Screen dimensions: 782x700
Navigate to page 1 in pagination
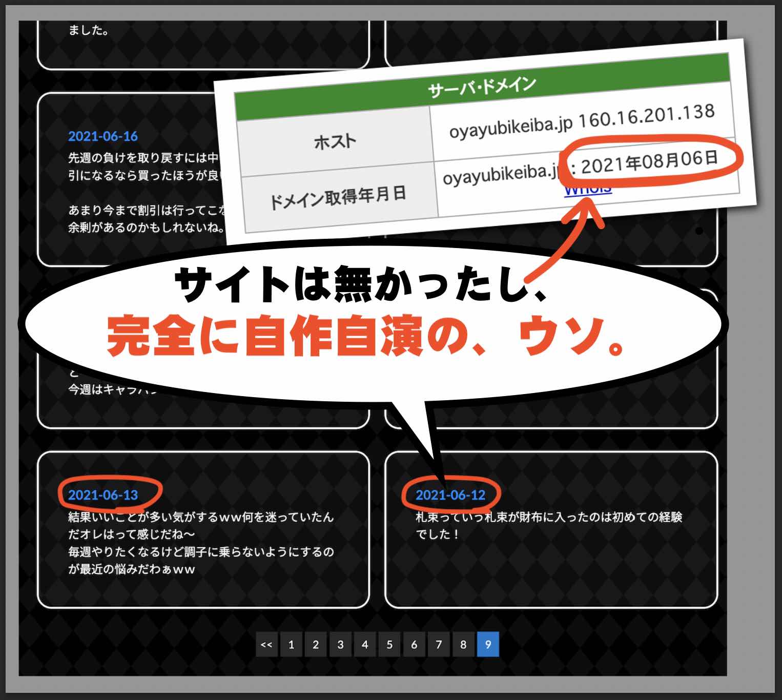[x=291, y=646]
